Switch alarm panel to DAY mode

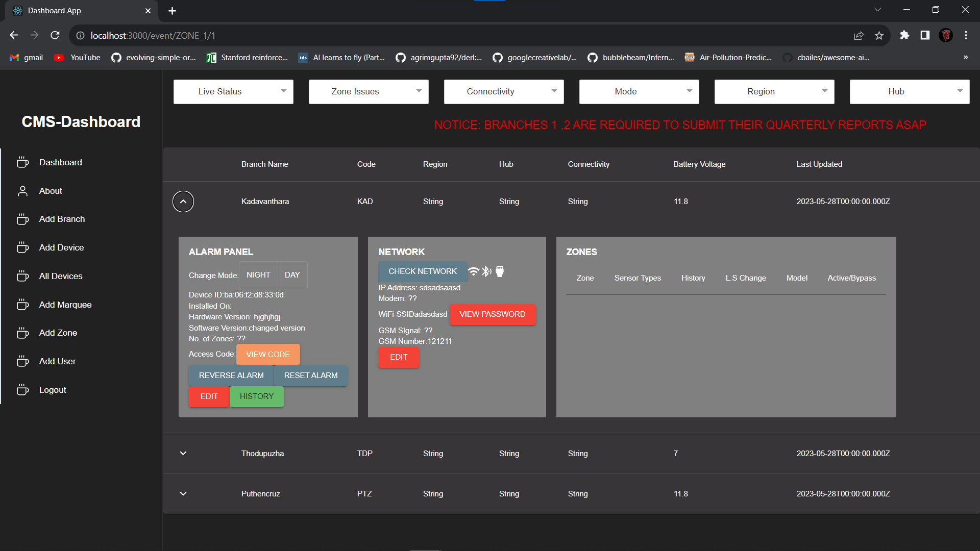click(292, 275)
